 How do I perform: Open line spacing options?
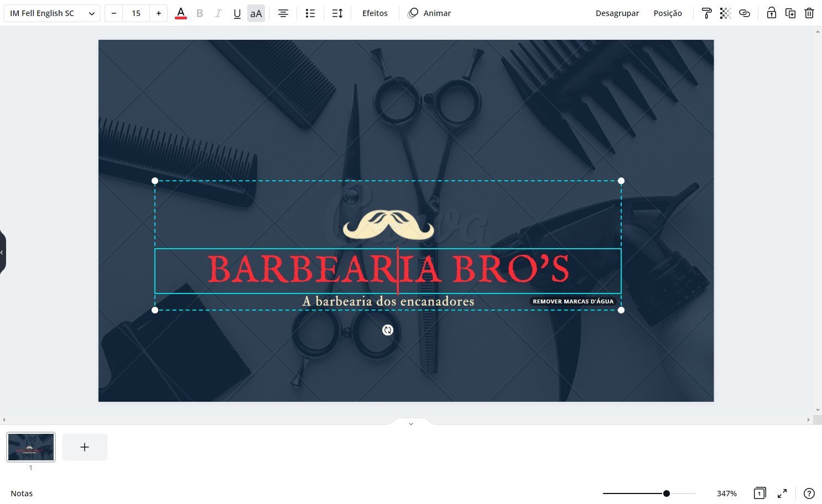pyautogui.click(x=337, y=13)
